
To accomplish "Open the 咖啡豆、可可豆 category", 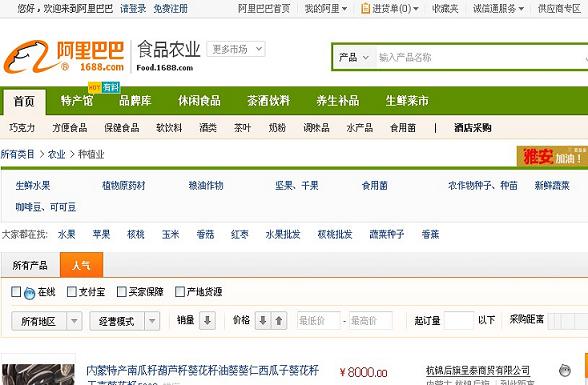I will click(x=46, y=207).
